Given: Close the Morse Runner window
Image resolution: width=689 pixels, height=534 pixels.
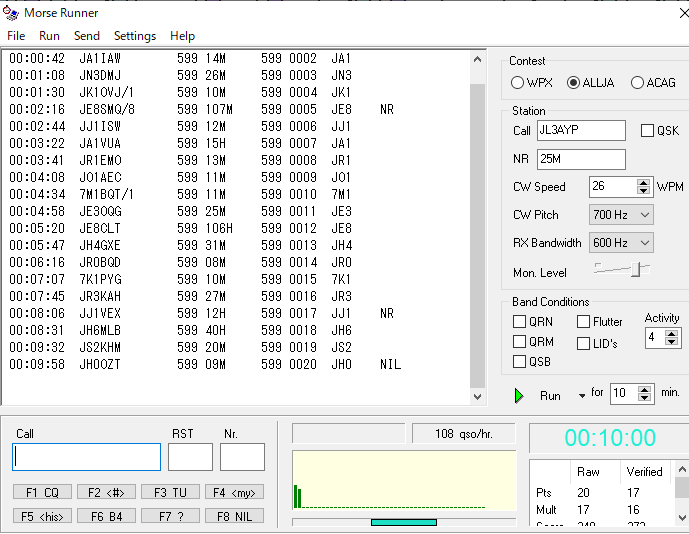Looking at the screenshot, I should pyautogui.click(x=683, y=13).
